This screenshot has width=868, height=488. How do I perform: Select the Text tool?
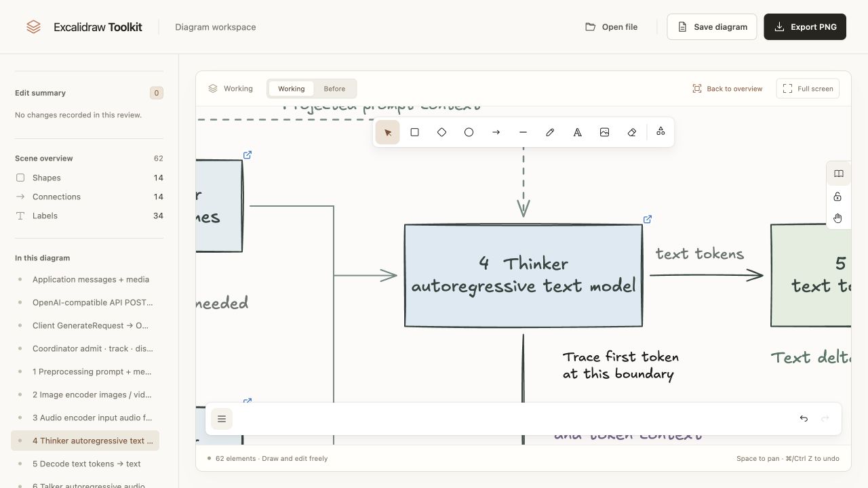point(578,132)
